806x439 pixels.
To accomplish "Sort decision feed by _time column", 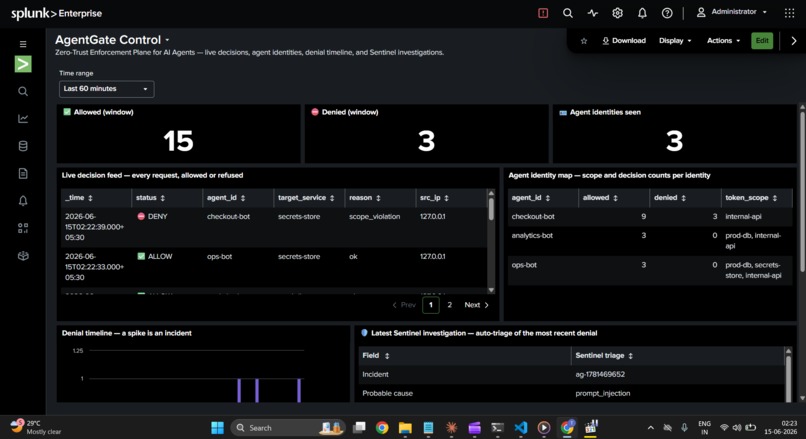I will [79, 198].
